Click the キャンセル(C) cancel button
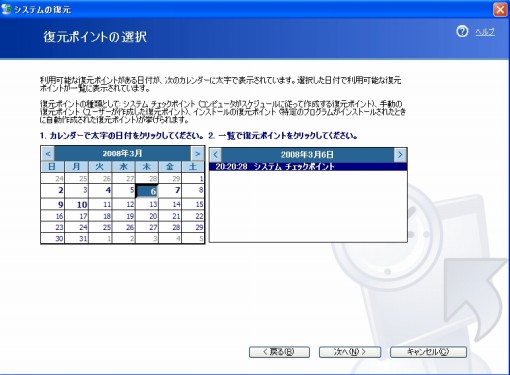The height and width of the screenshot is (375, 510). [x=428, y=352]
